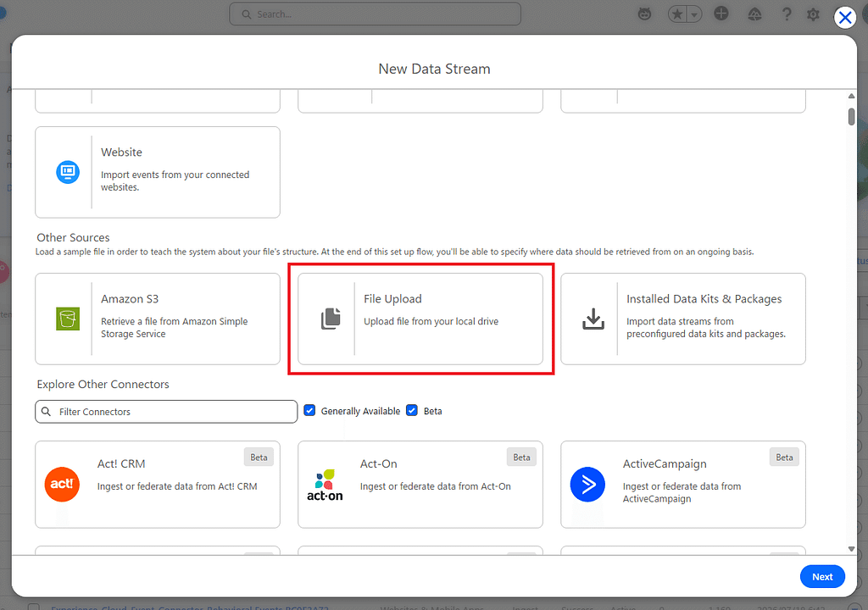The width and height of the screenshot is (868, 610).
Task: Uncheck the Generally Available checkbox
Action: 309,411
